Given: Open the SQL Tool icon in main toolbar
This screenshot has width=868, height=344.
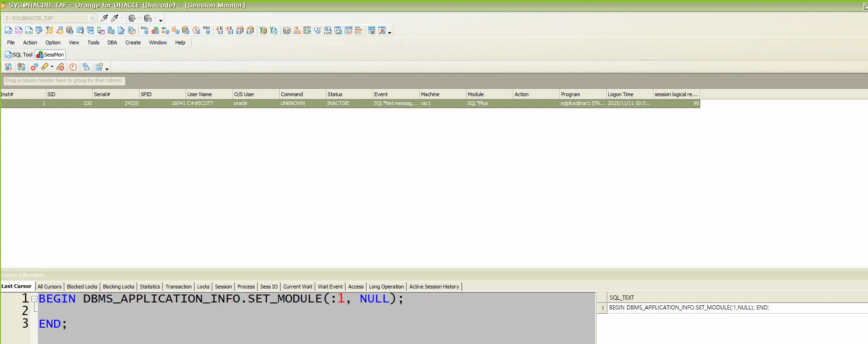Looking at the screenshot, I should [8, 30].
